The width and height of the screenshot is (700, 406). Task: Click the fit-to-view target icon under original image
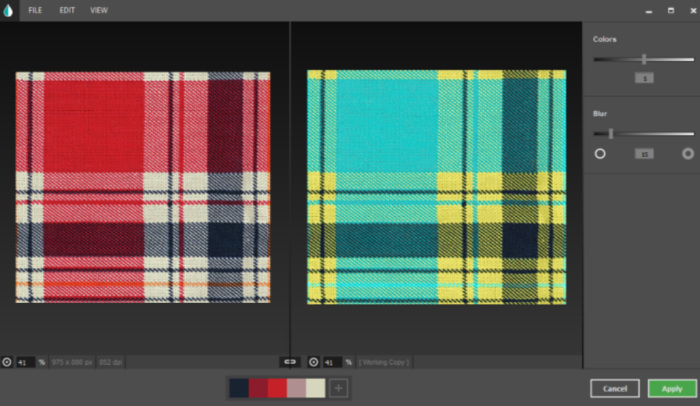coord(7,362)
